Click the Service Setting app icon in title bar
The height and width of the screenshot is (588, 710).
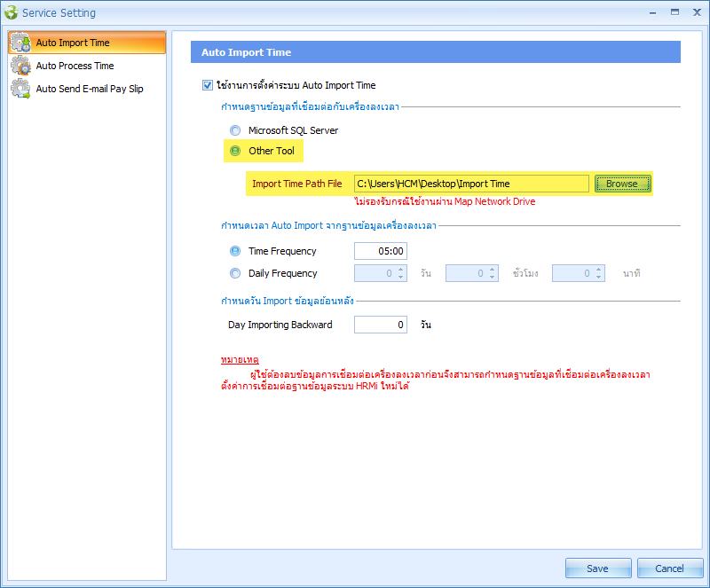(x=11, y=12)
